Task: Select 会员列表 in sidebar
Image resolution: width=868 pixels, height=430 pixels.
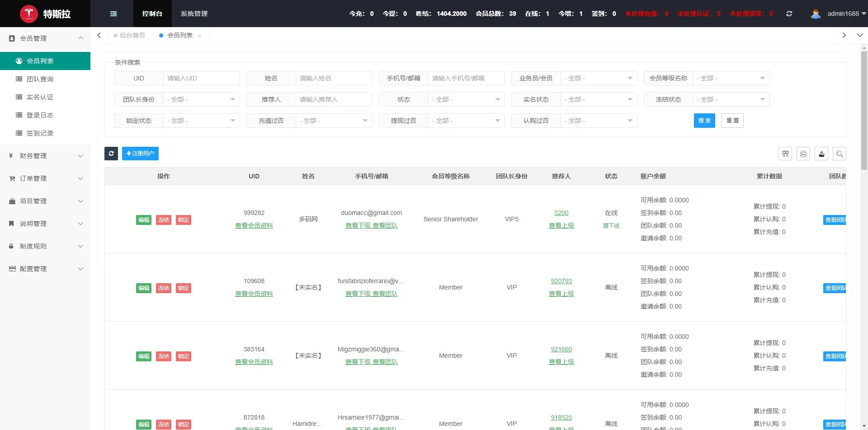Action: [45, 61]
